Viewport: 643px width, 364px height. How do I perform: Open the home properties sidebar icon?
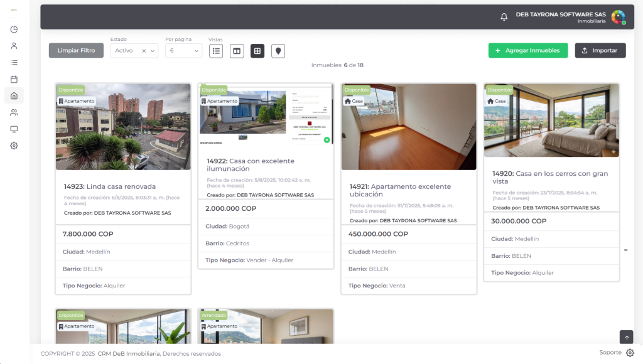14,95
